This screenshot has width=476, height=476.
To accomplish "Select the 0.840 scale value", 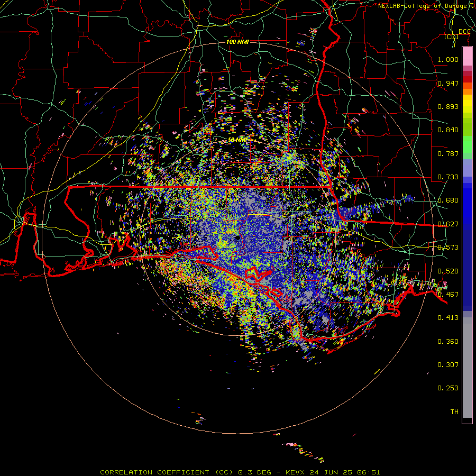I will click(x=448, y=130).
